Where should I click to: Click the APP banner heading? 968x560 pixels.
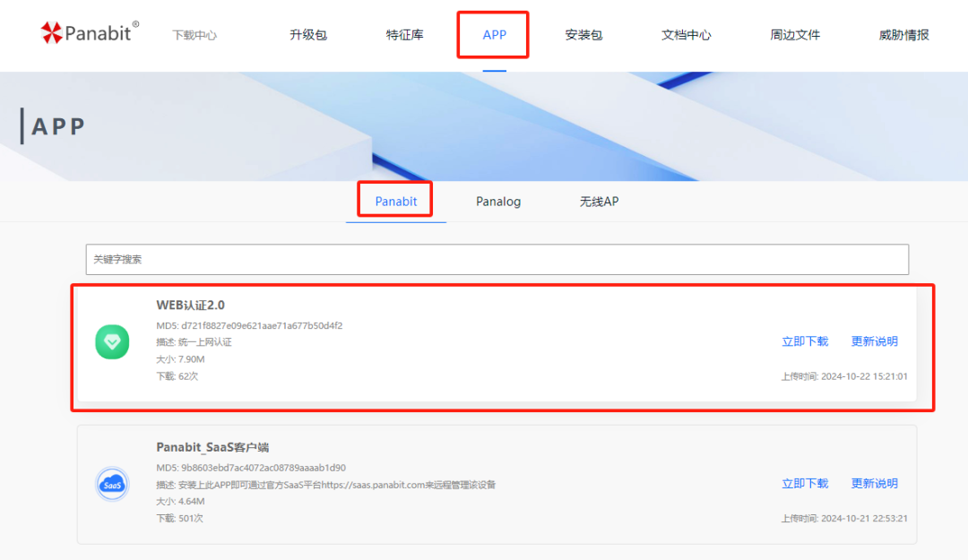(x=58, y=126)
